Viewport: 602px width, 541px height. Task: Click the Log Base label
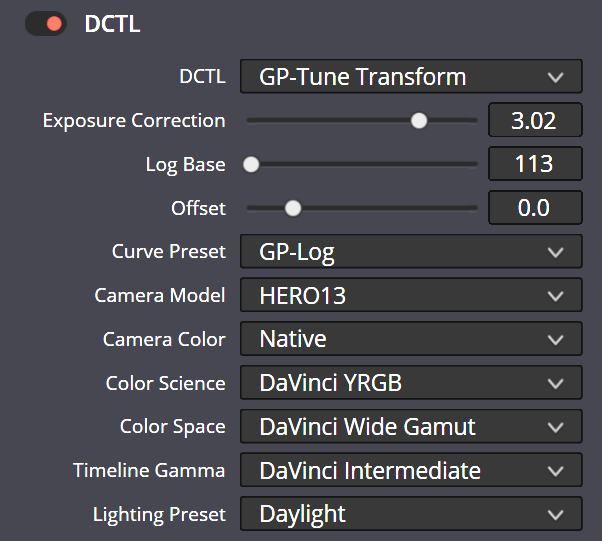click(x=185, y=165)
